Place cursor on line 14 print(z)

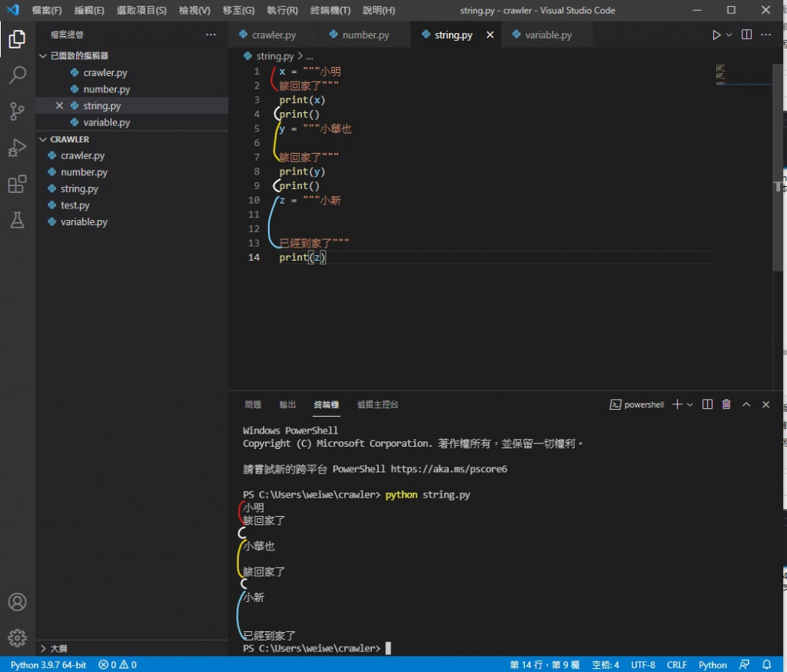tap(302, 257)
